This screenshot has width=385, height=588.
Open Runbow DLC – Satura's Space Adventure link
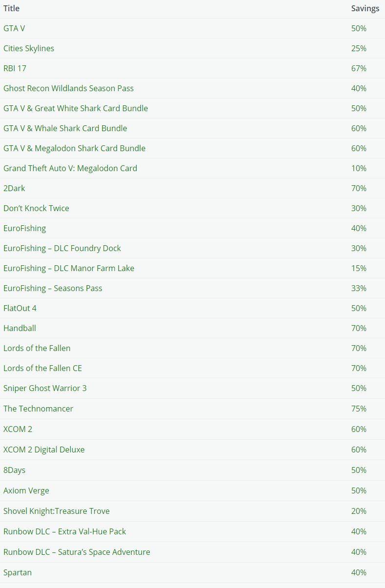click(x=77, y=552)
